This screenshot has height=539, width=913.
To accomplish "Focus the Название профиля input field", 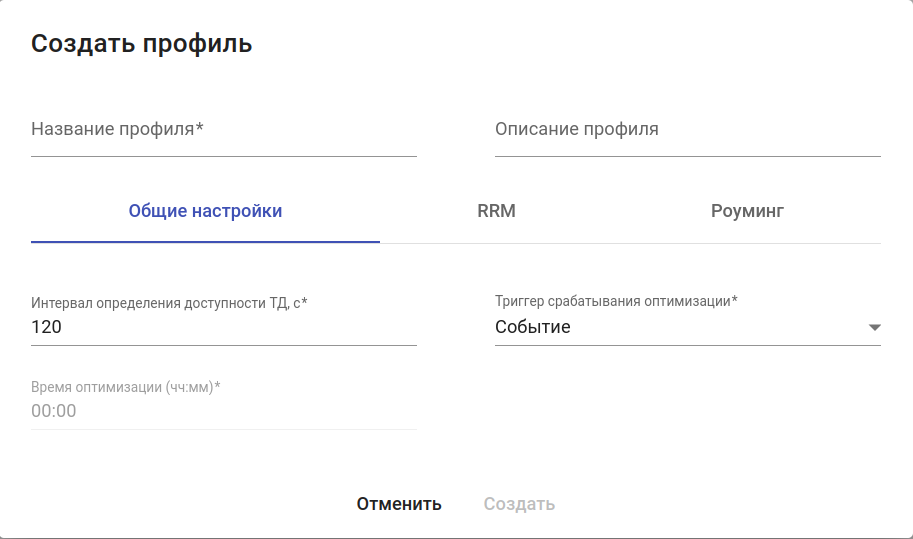I will 223,131.
